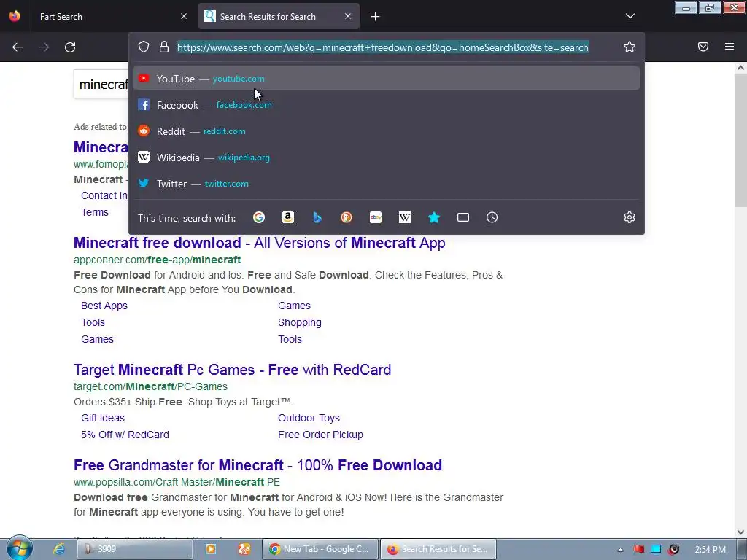Open the Best Apps sublink
This screenshot has height=560, width=747.
104,306
